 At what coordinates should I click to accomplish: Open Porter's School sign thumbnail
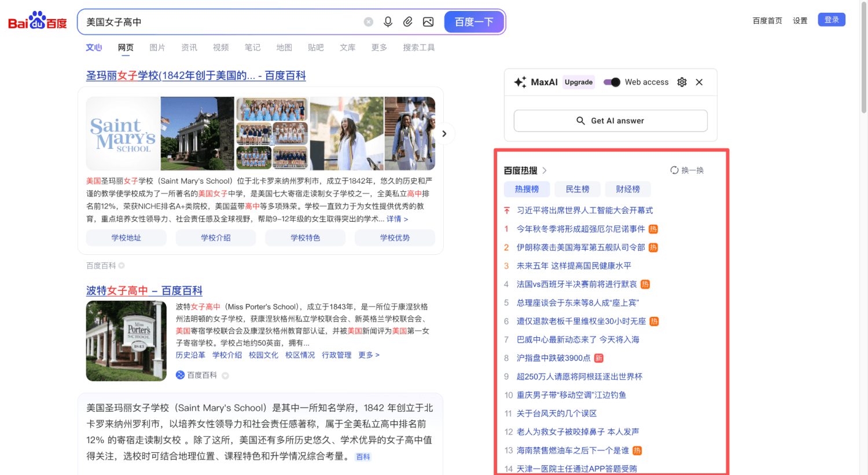[x=126, y=341]
